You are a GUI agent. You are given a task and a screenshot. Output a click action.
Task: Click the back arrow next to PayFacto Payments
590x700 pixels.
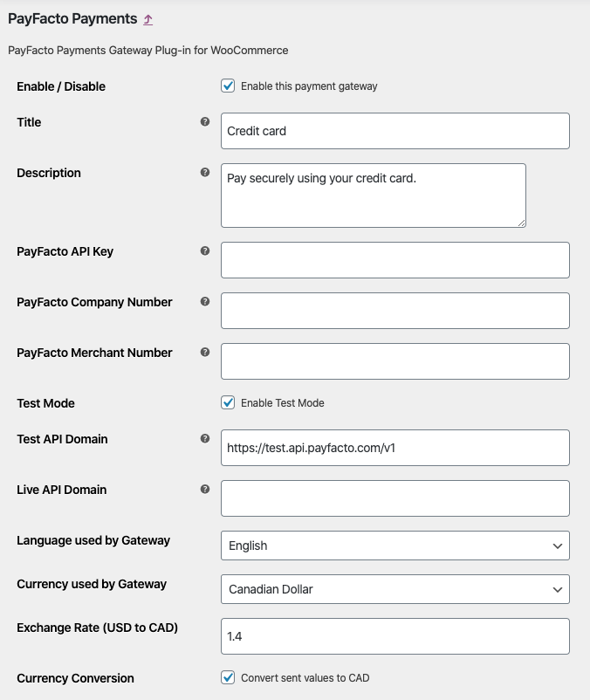148,19
